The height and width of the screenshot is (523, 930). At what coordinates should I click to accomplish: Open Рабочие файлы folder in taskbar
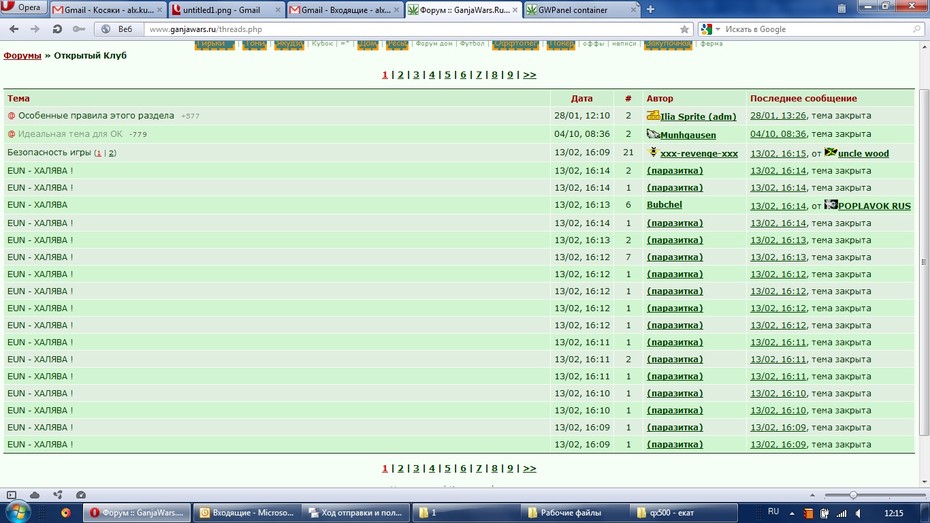575,512
